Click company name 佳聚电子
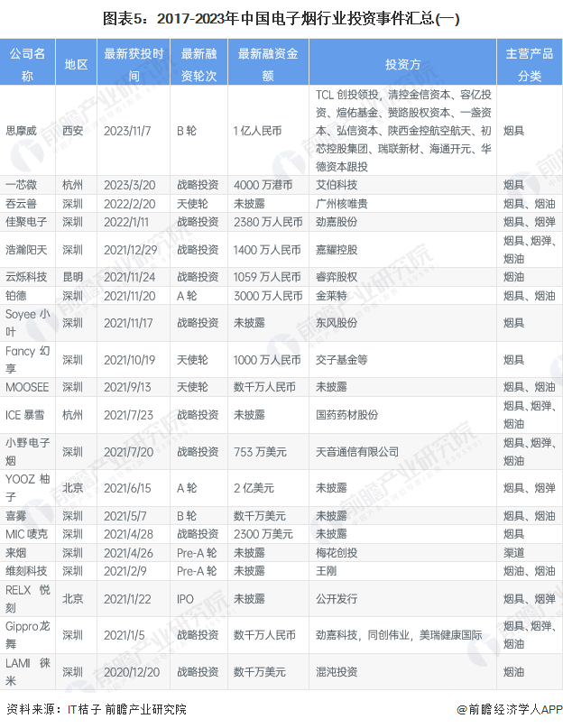Image resolution: width=563 pixels, height=728 pixels. pos(26,222)
